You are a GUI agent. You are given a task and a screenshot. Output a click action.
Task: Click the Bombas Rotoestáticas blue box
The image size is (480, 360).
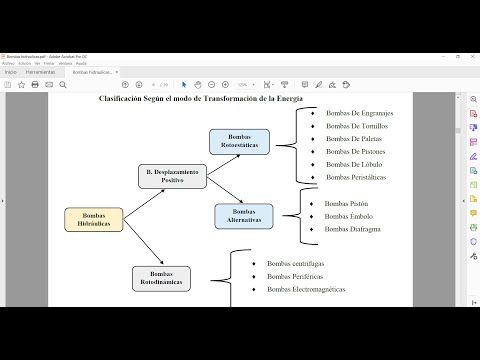[x=239, y=142]
